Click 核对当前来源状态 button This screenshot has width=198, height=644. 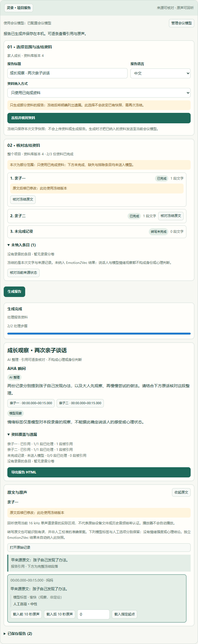[23, 273]
